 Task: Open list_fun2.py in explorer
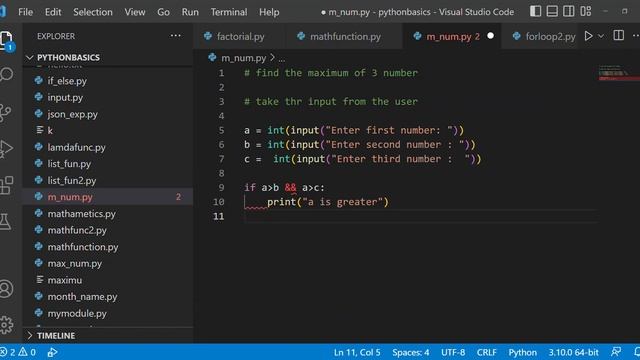click(107, 180)
